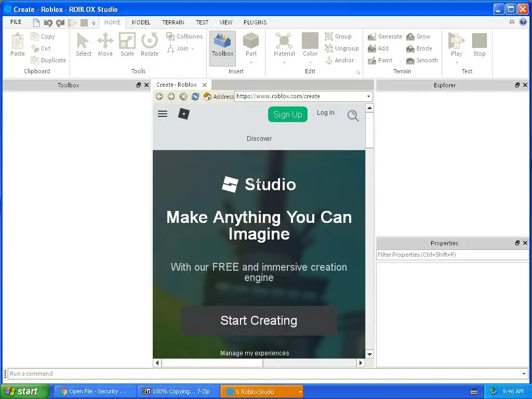Toggle the Toolbox button in Insert
The height and width of the screenshot is (399, 532).
point(222,48)
